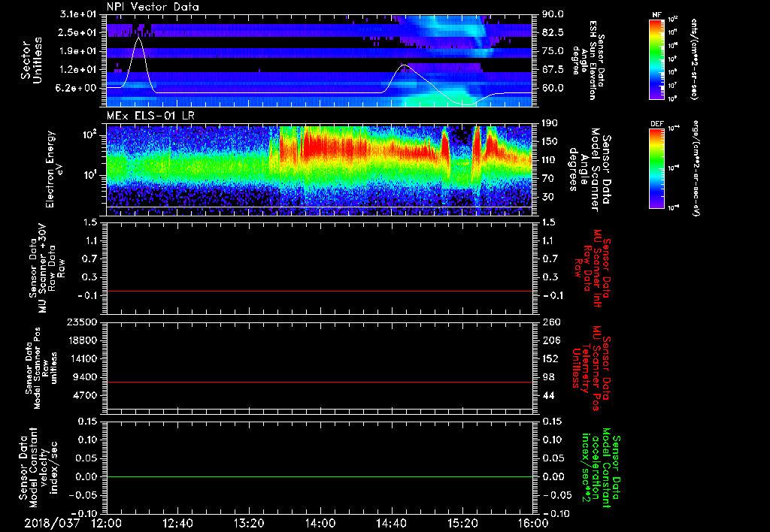This screenshot has height=532, width=770.
Task: Click the 14:00 time axis label
Action: [x=320, y=523]
